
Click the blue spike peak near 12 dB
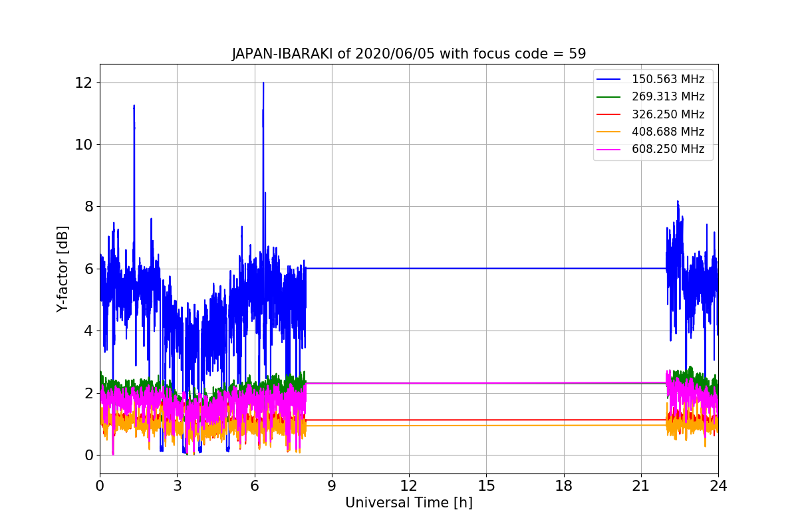[263, 84]
